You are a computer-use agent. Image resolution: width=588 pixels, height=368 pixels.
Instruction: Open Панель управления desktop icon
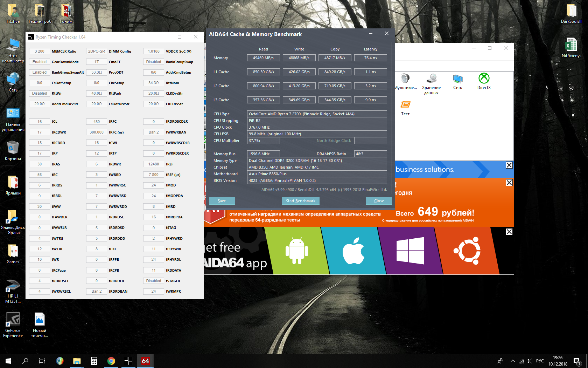[13, 119]
